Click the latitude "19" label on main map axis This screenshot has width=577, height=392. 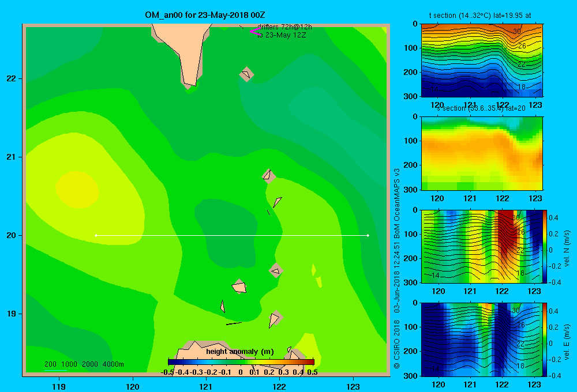tap(12, 314)
